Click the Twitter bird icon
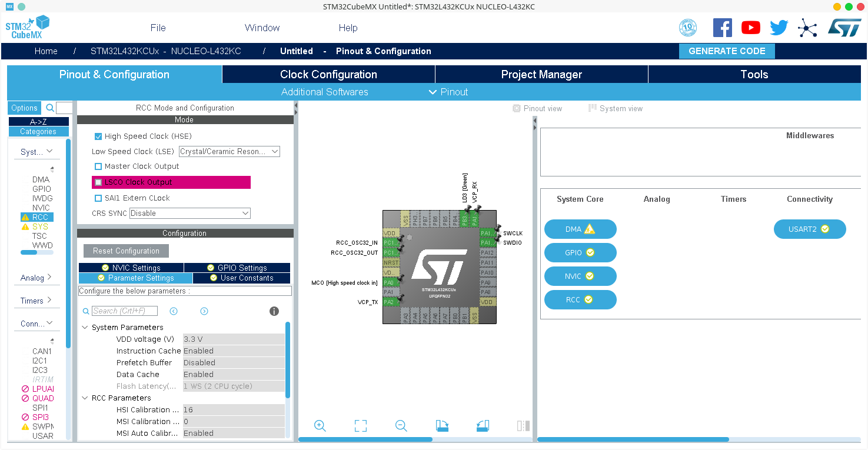 [779, 28]
